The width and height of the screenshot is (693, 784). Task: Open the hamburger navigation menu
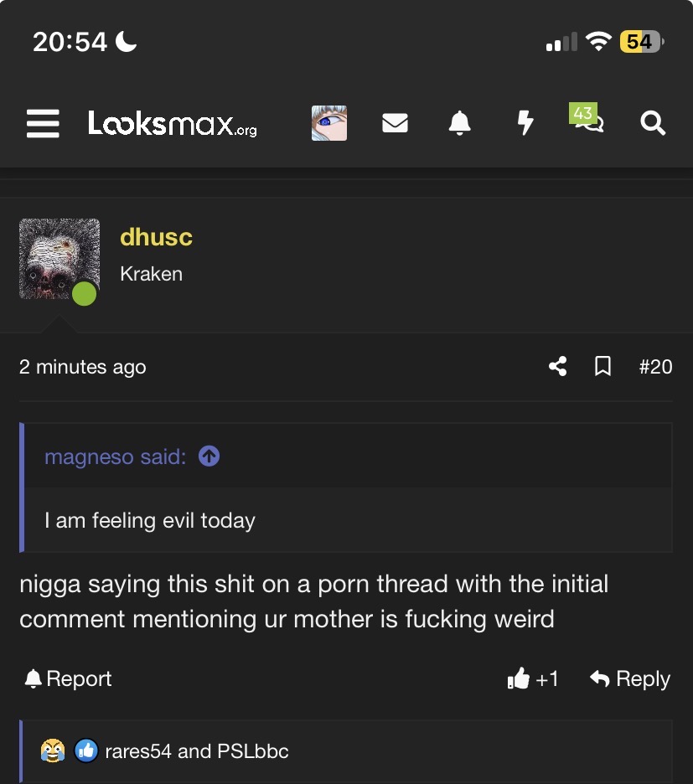(x=43, y=123)
